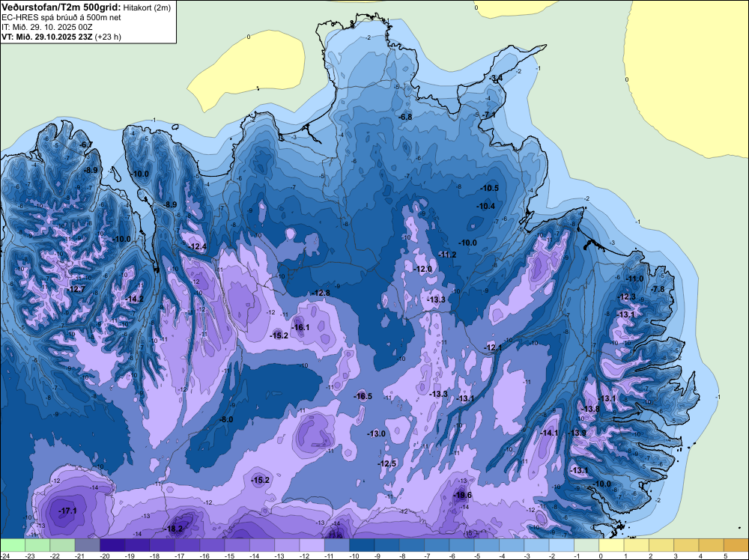This screenshot has width=749, height=560.
Task: Click the -10.5 temperature label
Action: [x=490, y=188]
